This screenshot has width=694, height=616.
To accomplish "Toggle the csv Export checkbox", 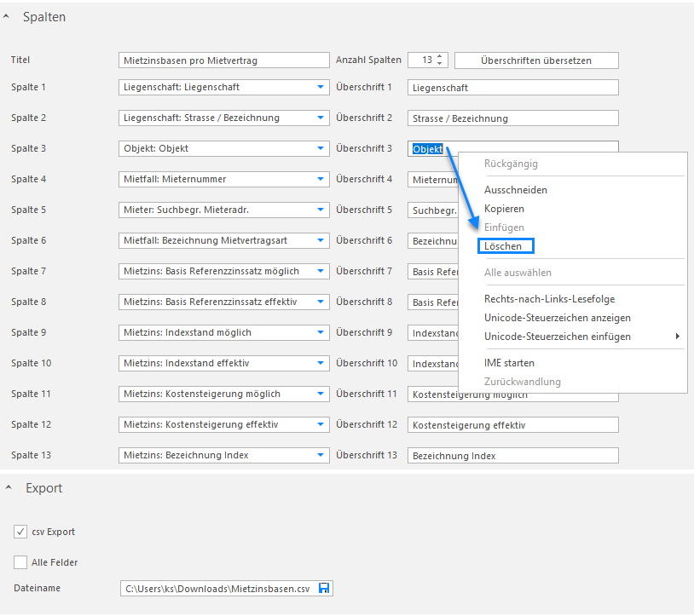I will [x=20, y=532].
